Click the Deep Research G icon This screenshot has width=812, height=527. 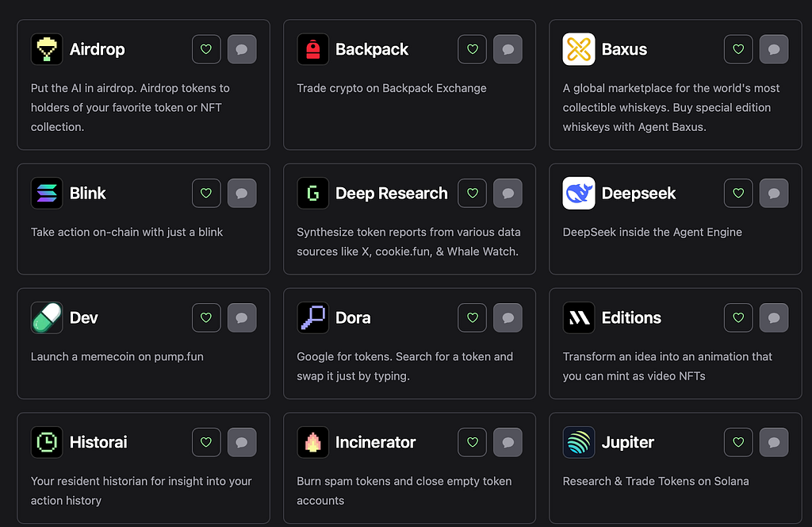coord(312,194)
